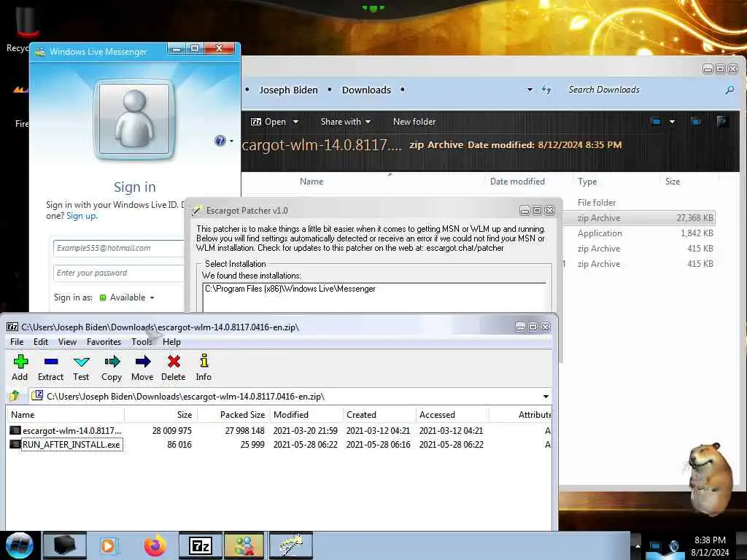The height and width of the screenshot is (560, 747).
Task: Sort 7-Zip list by Name column
Action: click(x=66, y=415)
